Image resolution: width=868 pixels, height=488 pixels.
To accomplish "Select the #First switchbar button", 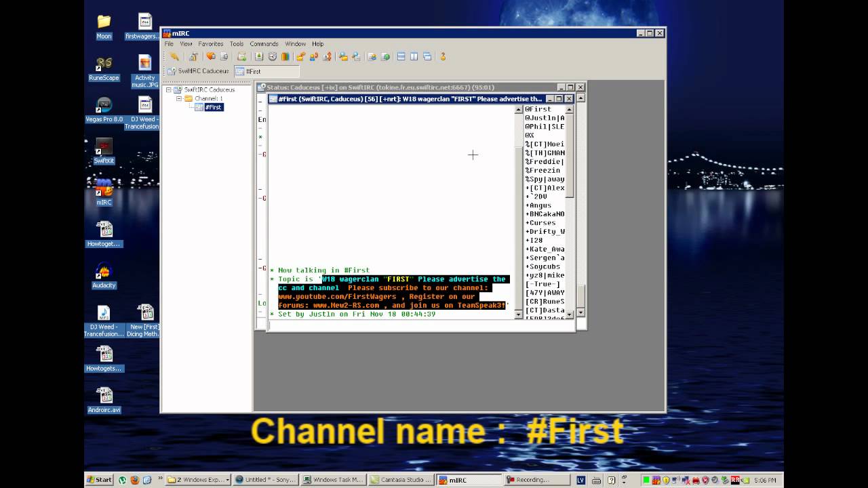I will [267, 71].
